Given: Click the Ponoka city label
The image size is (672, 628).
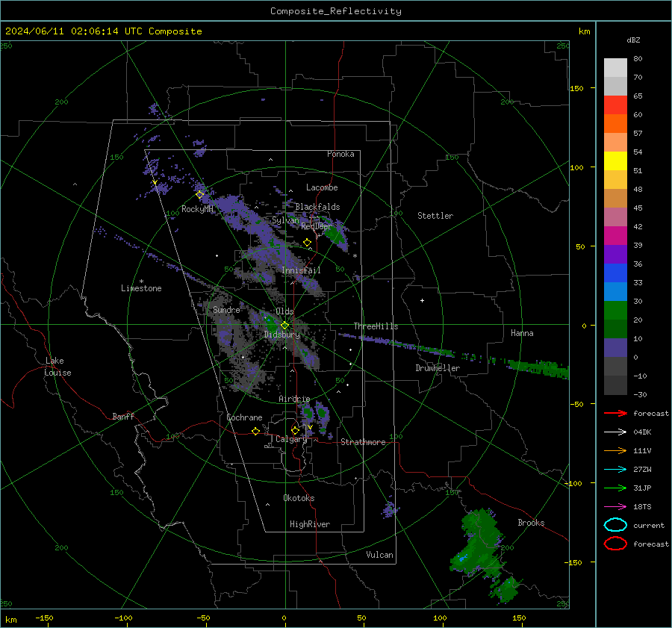Looking at the screenshot, I should tap(340, 154).
